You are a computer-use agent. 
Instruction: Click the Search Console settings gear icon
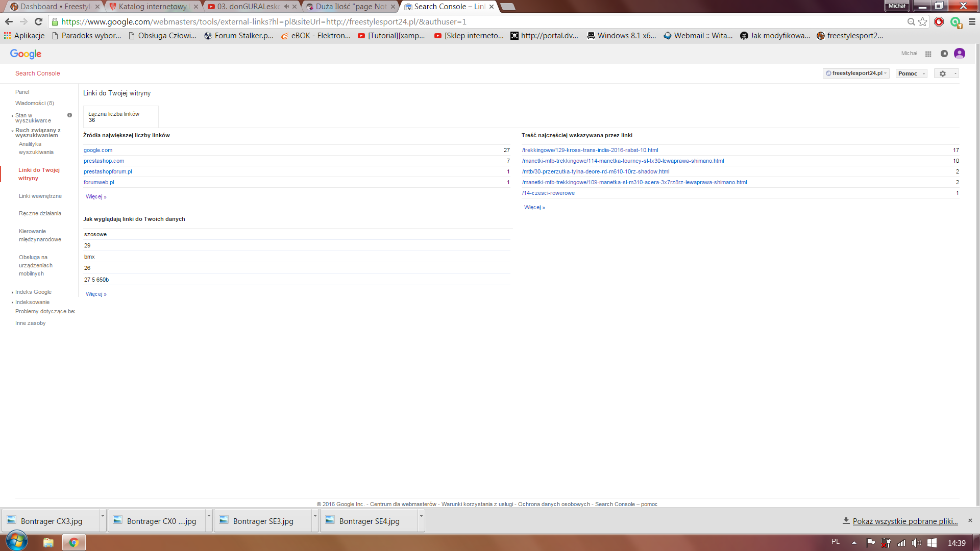(943, 73)
